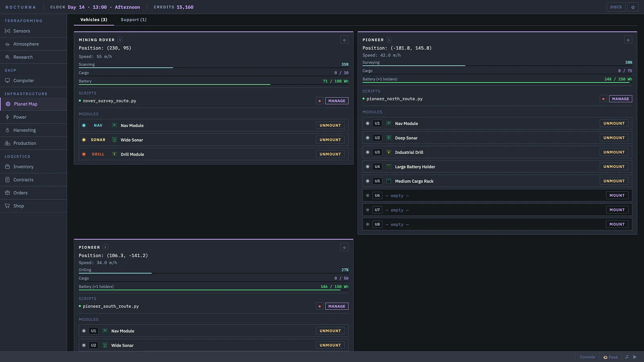Toggle music in the status bar

pos(627,357)
